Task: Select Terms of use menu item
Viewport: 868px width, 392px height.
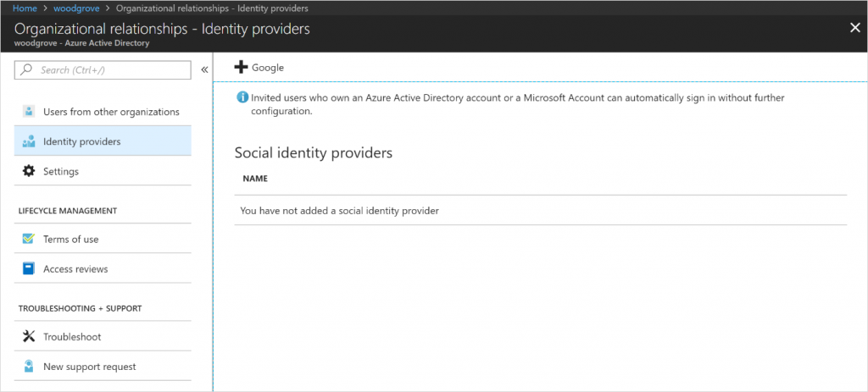Action: [71, 240]
